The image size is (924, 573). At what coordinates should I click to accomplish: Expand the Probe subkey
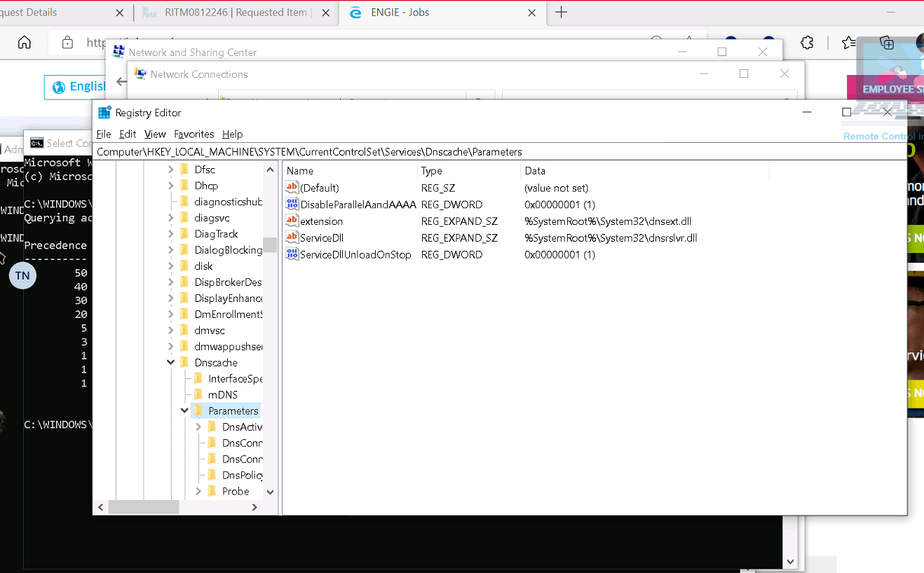(198, 492)
